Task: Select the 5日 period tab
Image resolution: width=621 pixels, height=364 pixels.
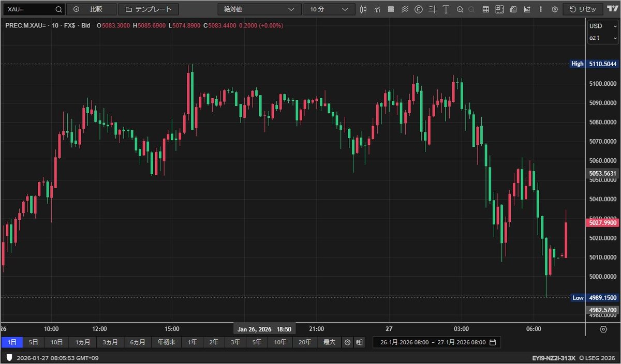Action: [33, 342]
